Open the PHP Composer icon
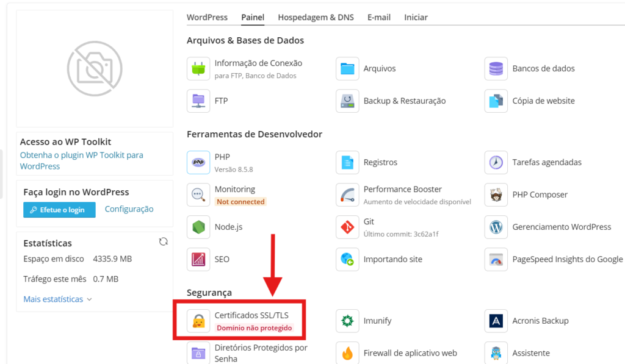Screen dimensions: 625x364 click(496, 194)
